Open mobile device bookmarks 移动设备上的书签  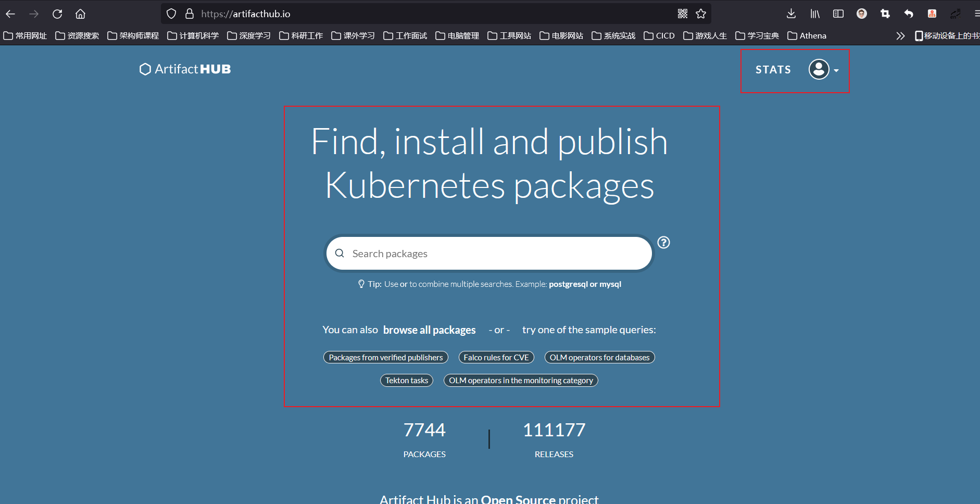[x=947, y=36]
